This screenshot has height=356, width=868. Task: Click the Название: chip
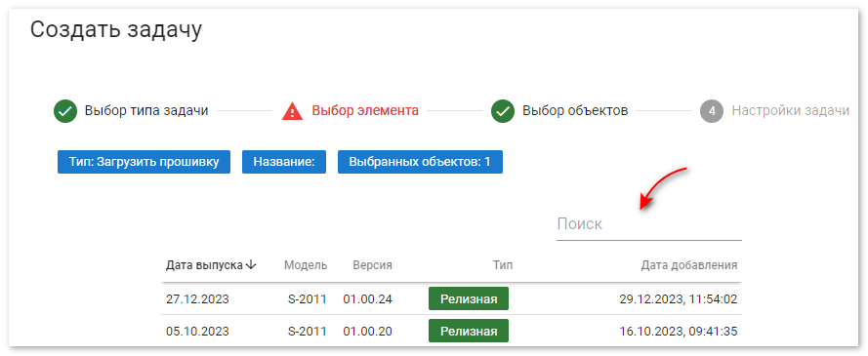tap(284, 162)
